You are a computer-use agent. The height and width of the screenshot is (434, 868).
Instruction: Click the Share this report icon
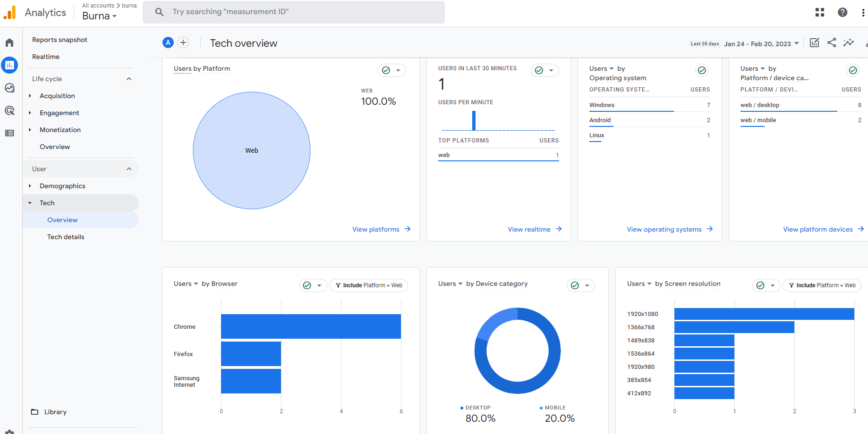[832, 43]
